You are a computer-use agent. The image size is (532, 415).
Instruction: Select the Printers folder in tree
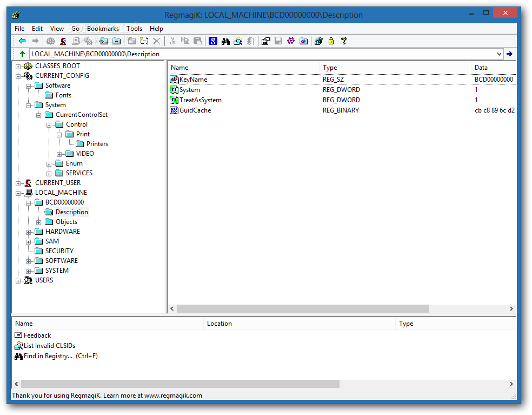point(92,144)
